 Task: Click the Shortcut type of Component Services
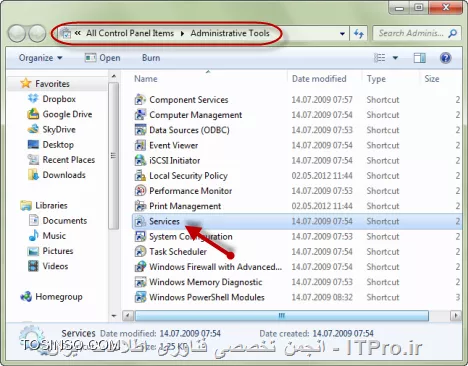[383, 100]
